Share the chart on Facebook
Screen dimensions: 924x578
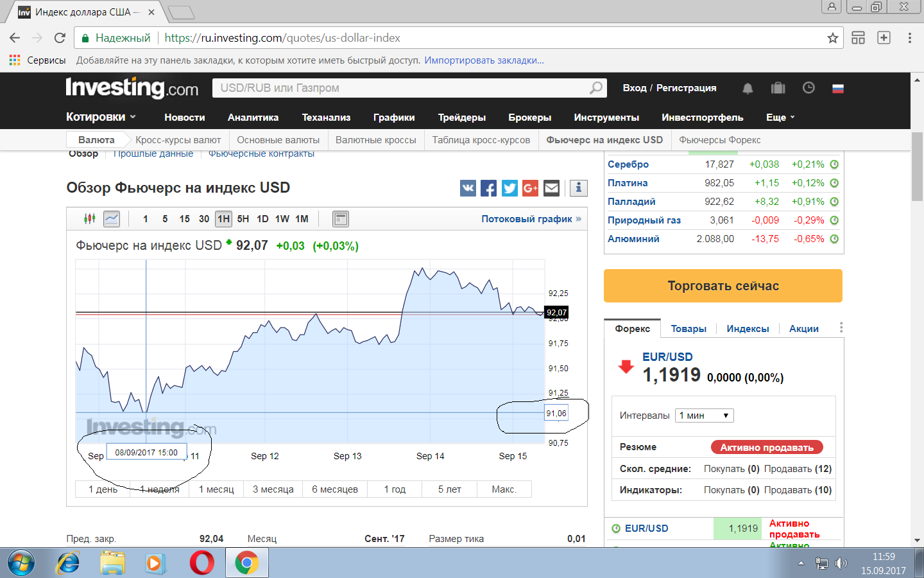488,188
